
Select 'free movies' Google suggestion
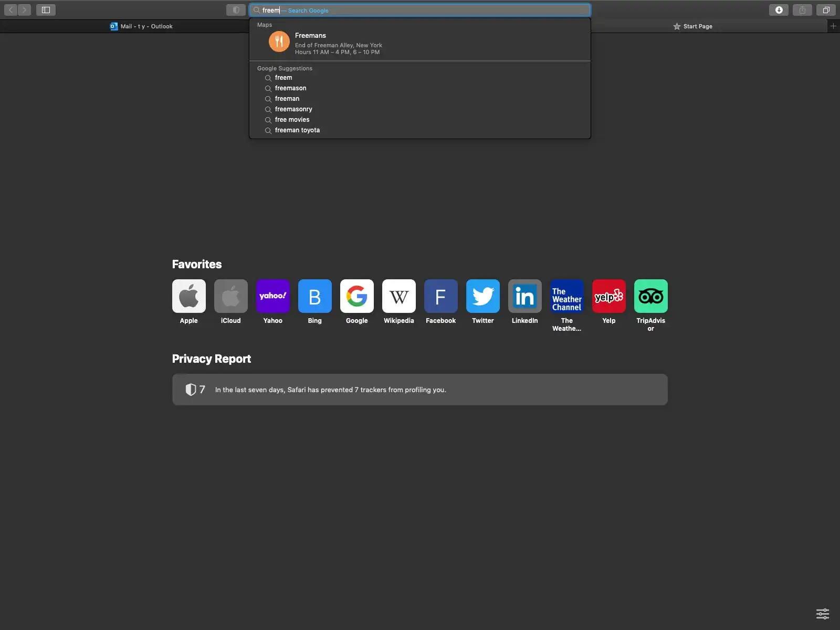pos(420,120)
